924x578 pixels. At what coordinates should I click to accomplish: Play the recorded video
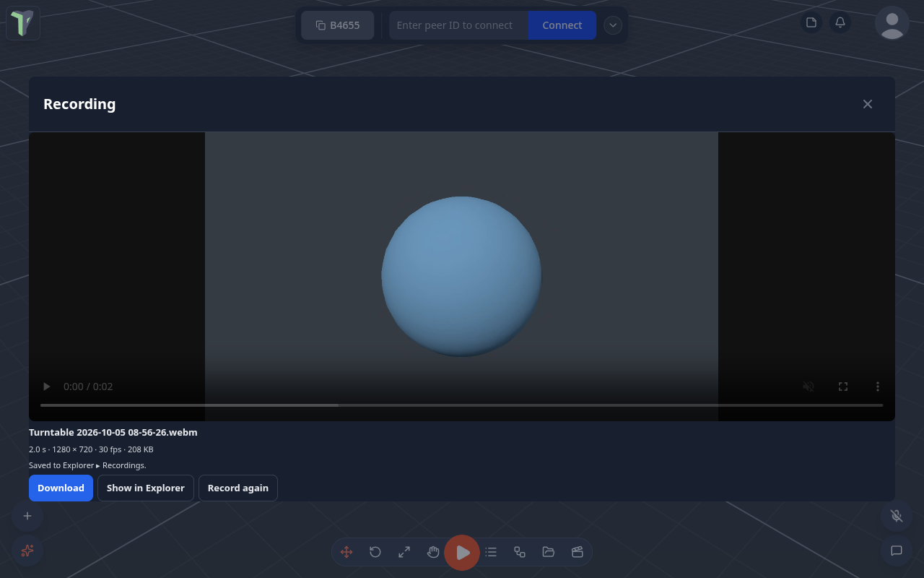coord(47,387)
